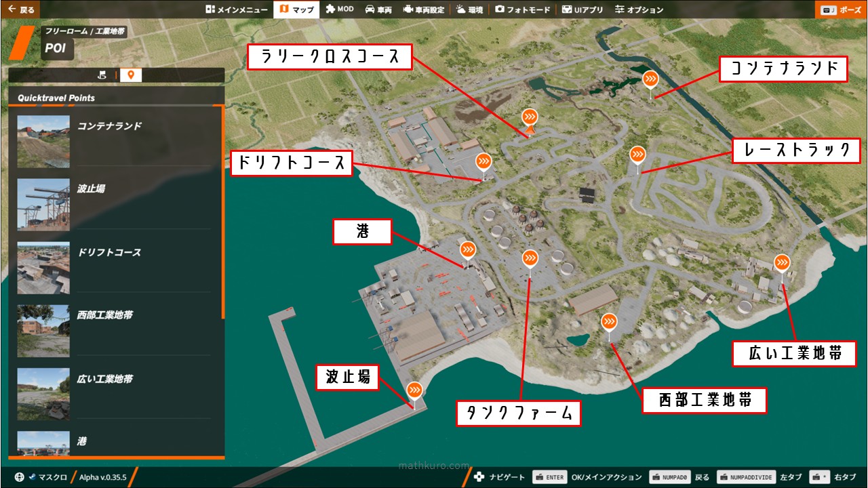868x488 pixels.
Task: Choose 西部工業地帯 from Quicktravel Points list
Action: pos(105,315)
